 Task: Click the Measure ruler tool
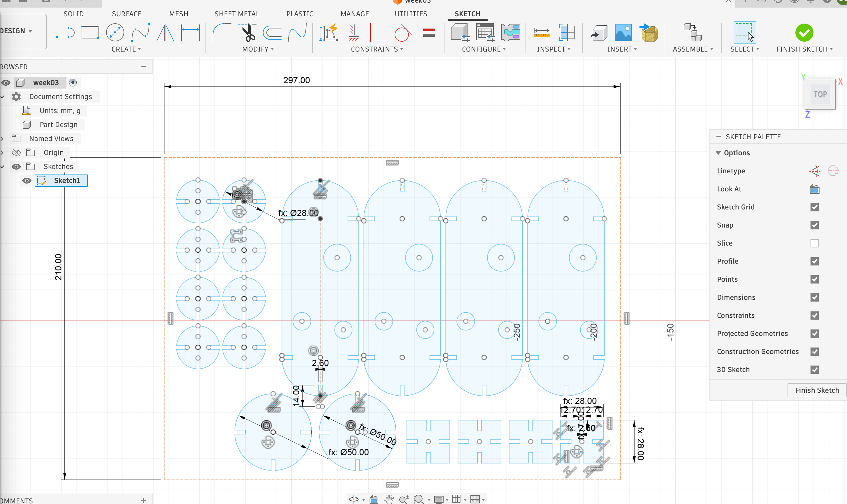[x=542, y=33]
